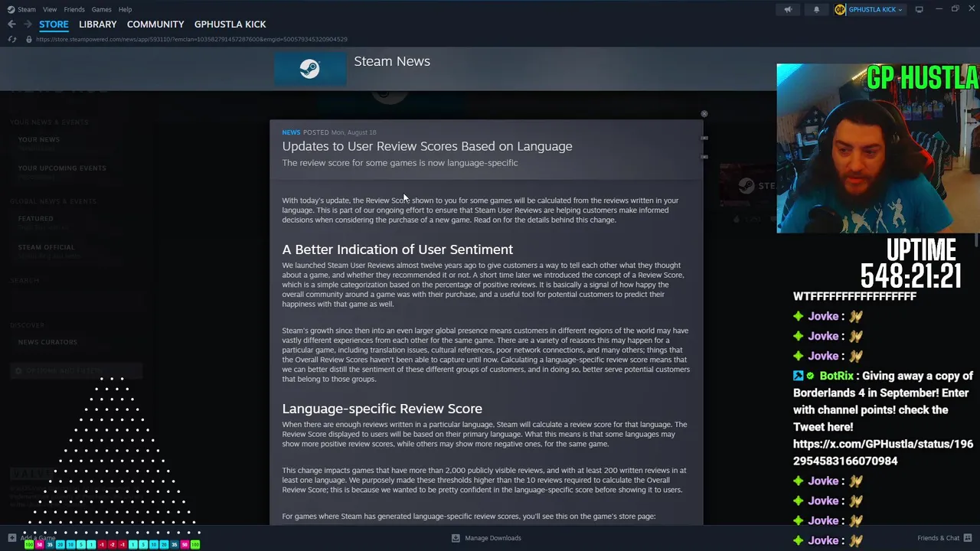This screenshot has height=551, width=980.
Task: Click the heading 'Language-specific Review Score'
Action: [x=382, y=409]
